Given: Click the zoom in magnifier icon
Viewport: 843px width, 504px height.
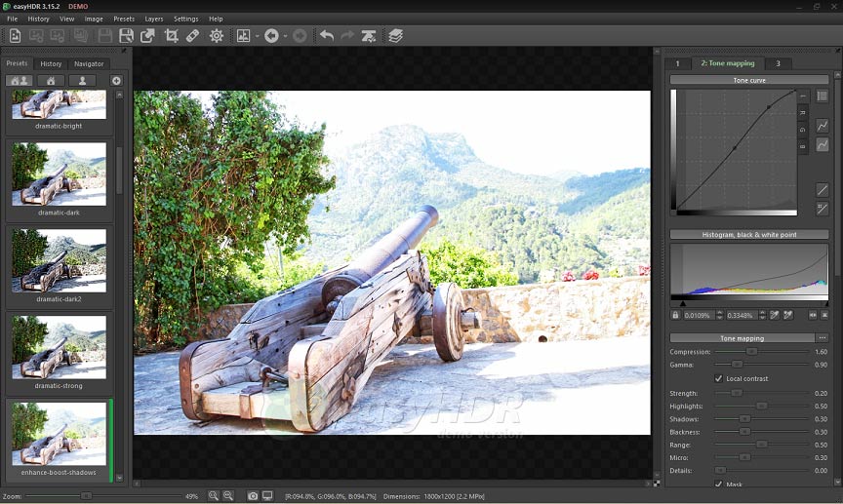Looking at the screenshot, I should coord(214,496).
